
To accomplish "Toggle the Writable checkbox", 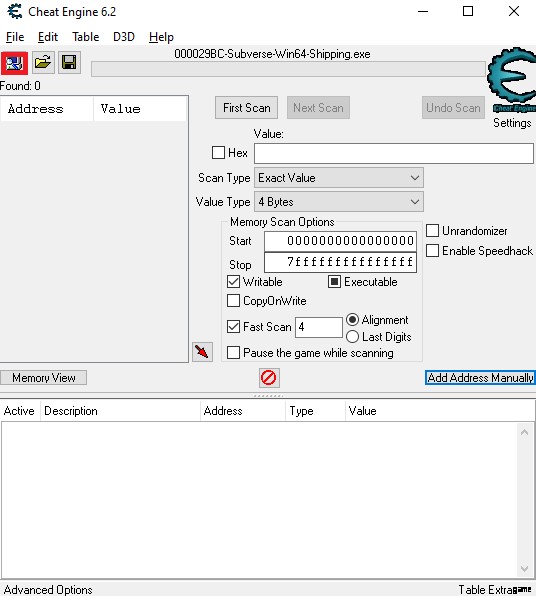I will [x=233, y=282].
